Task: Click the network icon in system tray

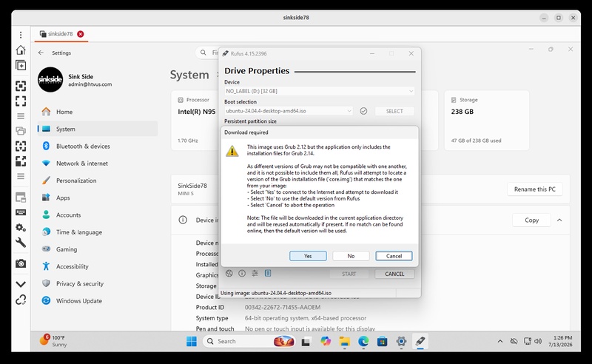Action: tap(527, 341)
